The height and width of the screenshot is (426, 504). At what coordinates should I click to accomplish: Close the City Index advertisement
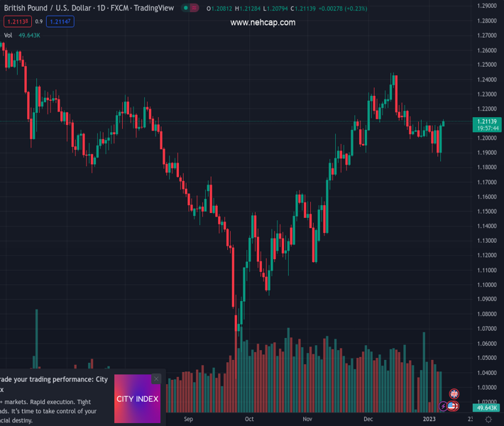click(x=156, y=378)
